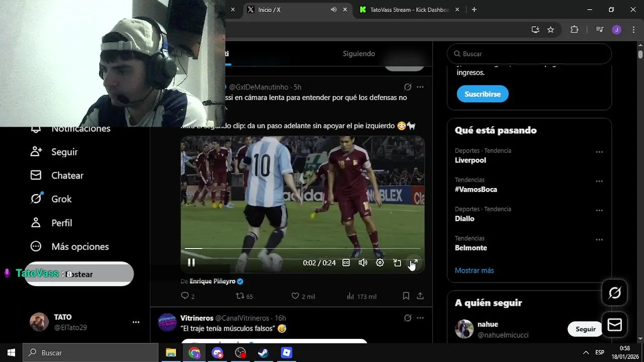
Task: Open File Explorer from taskbar
Action: (x=171, y=352)
